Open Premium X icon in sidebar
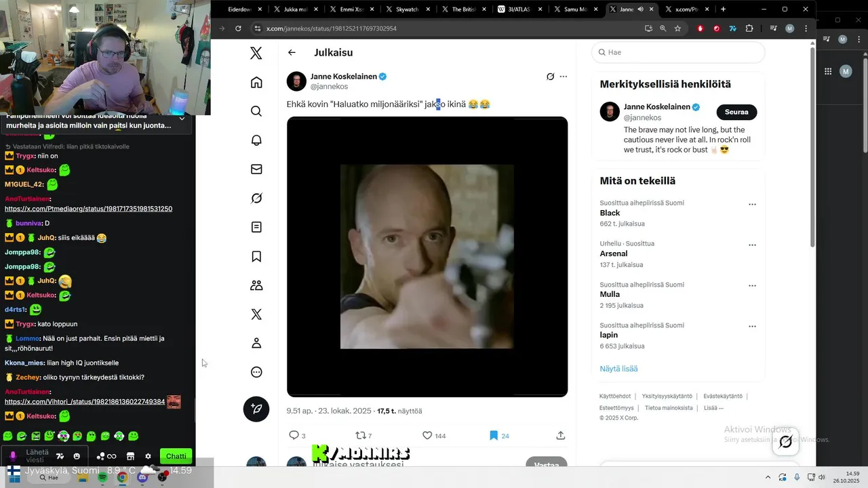Viewport: 868px width, 488px height. (256, 314)
